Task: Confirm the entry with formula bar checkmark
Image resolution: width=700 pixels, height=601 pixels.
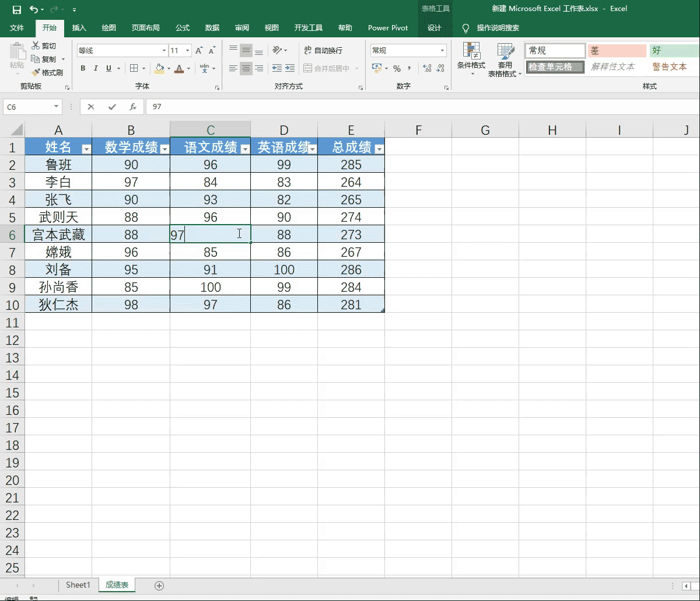Action: click(x=112, y=107)
